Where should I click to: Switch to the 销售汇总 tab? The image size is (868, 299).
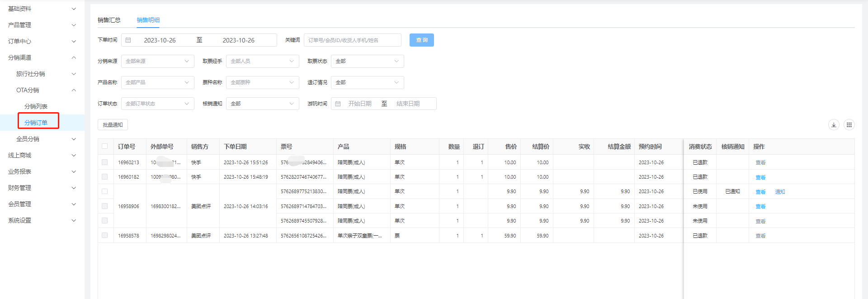(109, 20)
